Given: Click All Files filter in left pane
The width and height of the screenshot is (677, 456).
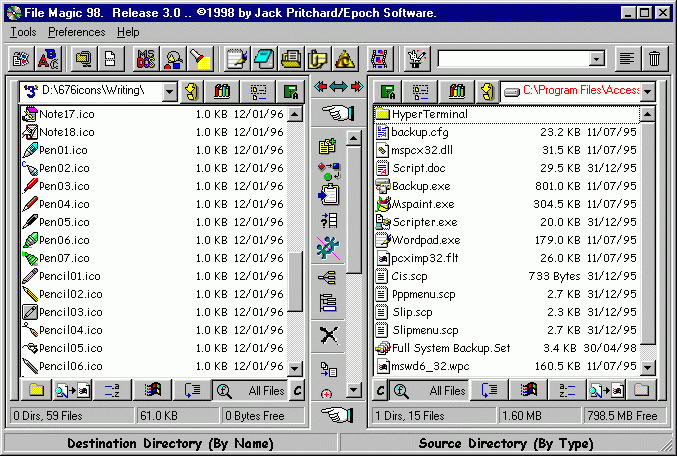Looking at the screenshot, I should (x=250, y=390).
